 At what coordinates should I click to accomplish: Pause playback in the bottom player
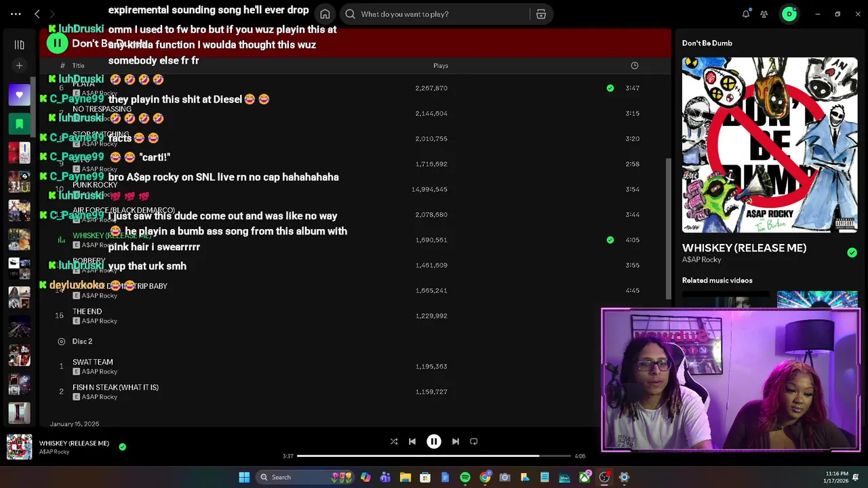click(434, 441)
